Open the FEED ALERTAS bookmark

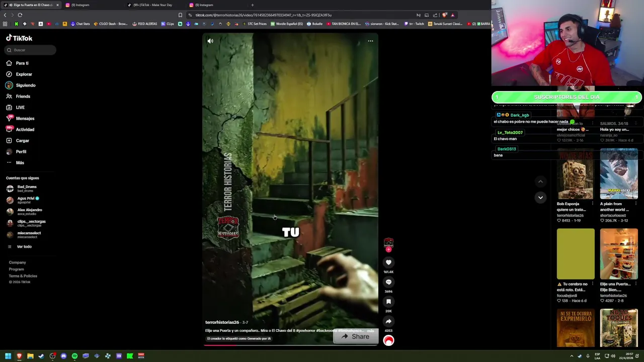coord(145,24)
